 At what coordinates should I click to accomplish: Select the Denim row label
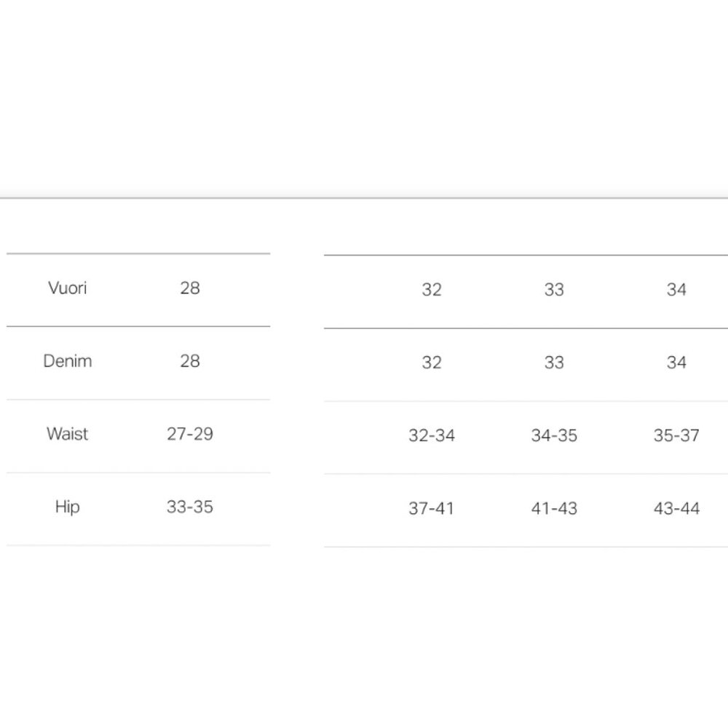[x=67, y=361]
